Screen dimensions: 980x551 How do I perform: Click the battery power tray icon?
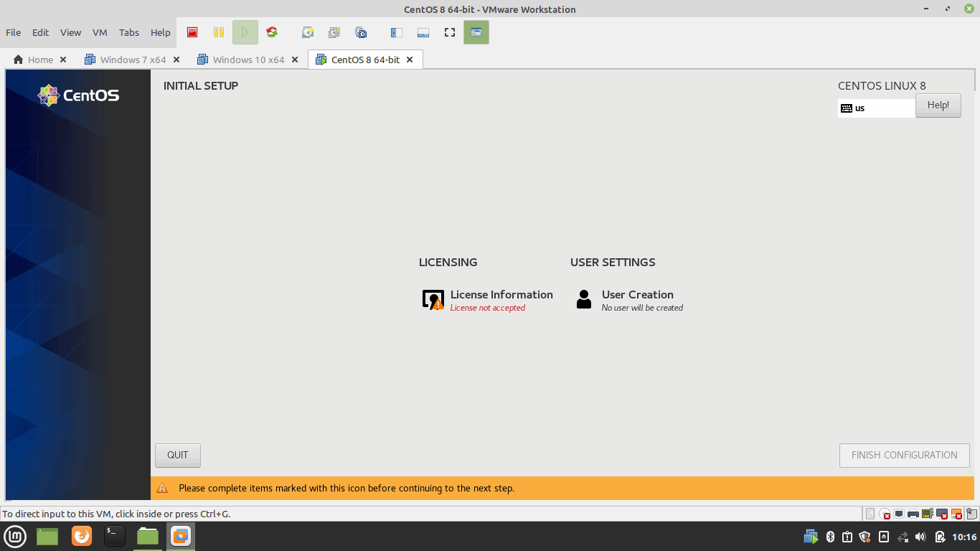[941, 537]
